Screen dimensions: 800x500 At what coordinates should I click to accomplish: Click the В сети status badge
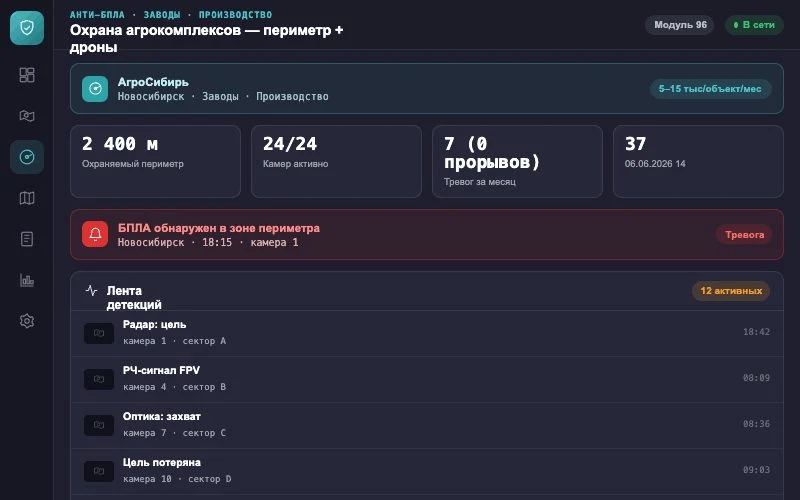point(754,24)
